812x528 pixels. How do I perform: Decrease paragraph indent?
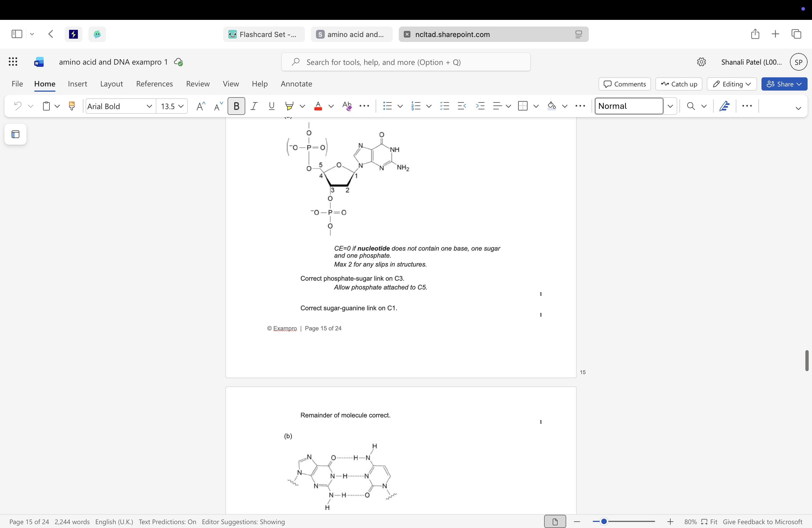coord(462,106)
